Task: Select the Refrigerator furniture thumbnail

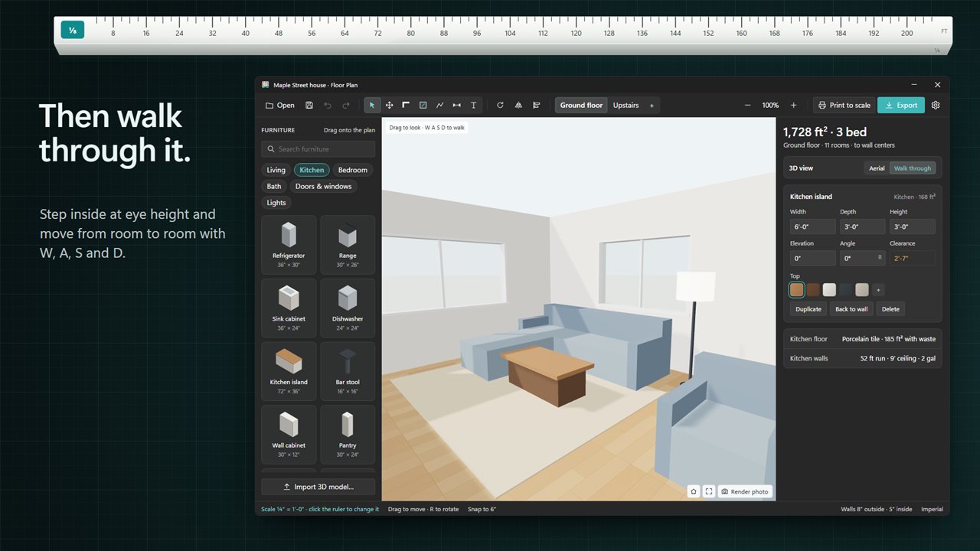Action: 289,245
